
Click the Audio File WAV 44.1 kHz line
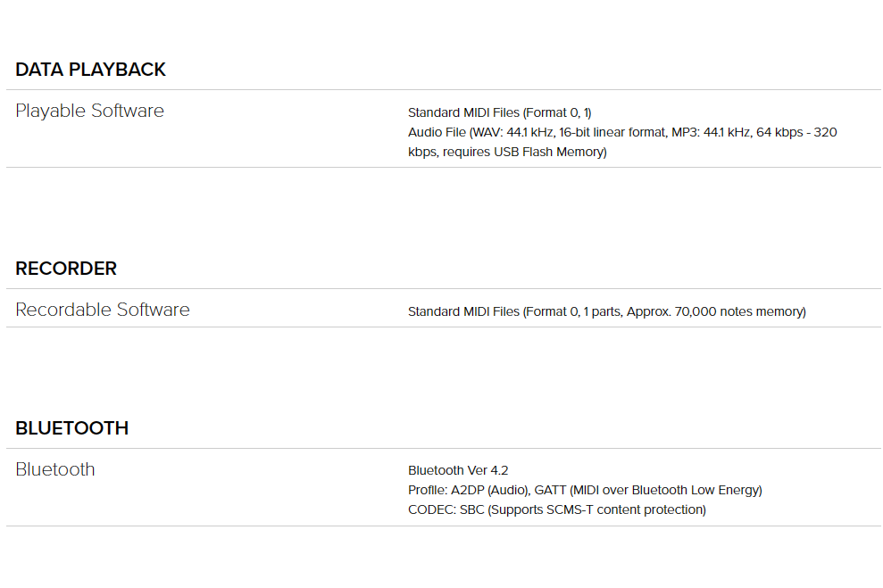point(622,132)
